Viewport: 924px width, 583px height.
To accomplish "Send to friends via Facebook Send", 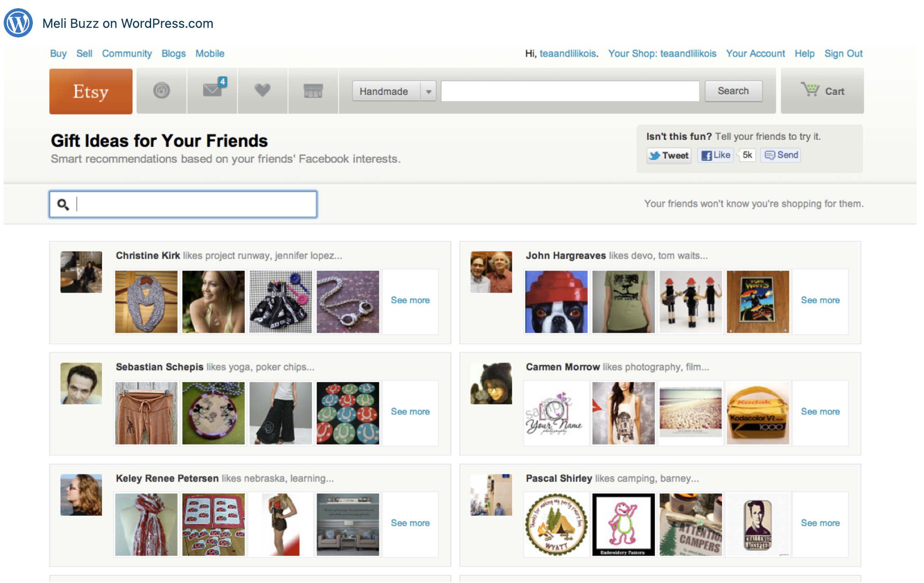I will (781, 155).
